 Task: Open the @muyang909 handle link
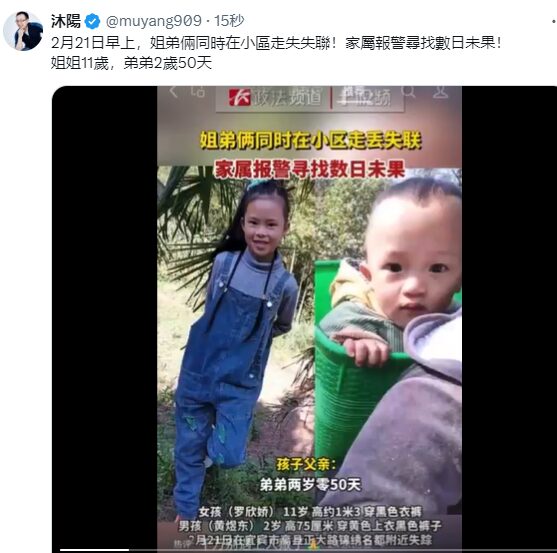154,21
